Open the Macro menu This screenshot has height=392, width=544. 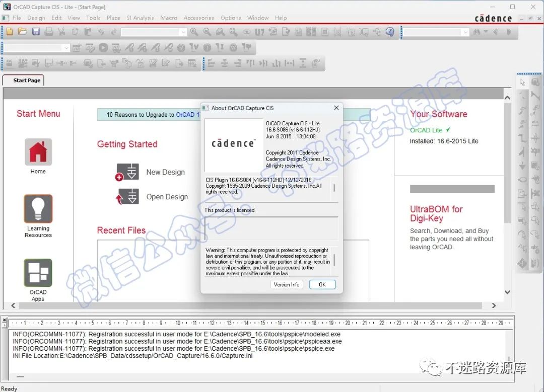pos(169,18)
